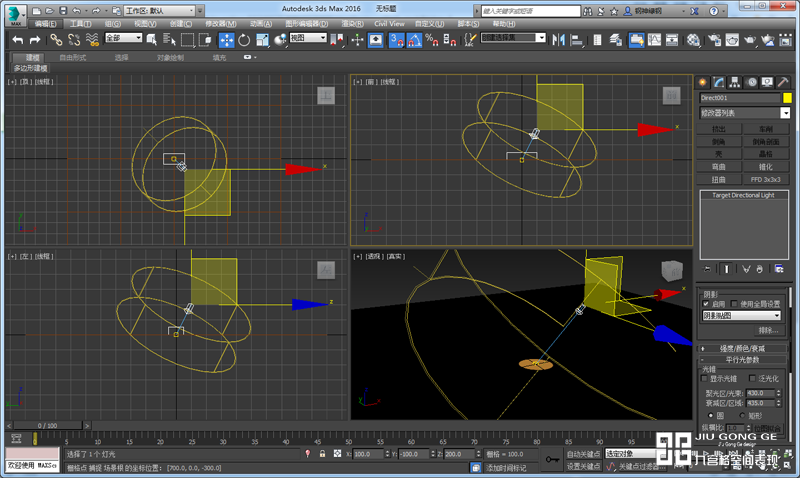Expand the 强度/颜色/衰减 rollout
Screen dimensions: 800x478
tap(744, 347)
